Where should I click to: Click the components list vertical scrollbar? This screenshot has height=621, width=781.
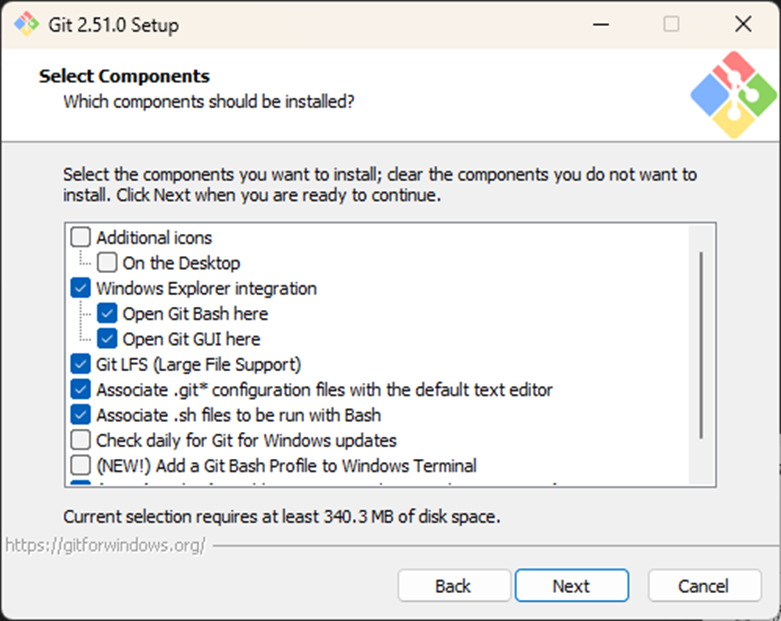[x=701, y=345]
